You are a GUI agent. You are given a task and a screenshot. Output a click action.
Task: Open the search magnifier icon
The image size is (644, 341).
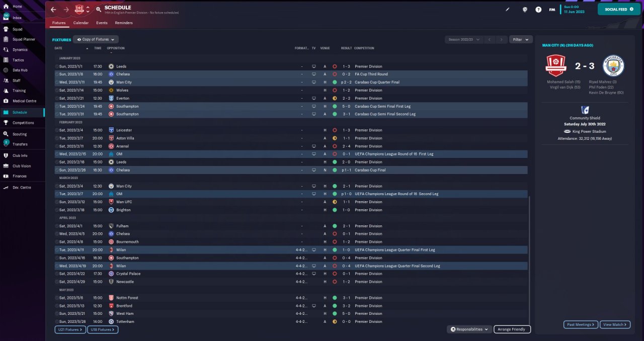98,10
